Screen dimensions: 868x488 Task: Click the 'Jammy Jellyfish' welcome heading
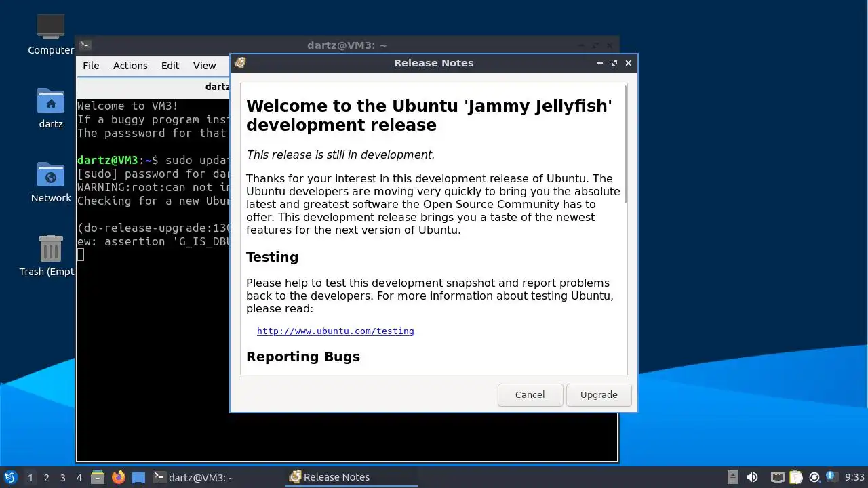click(429, 115)
